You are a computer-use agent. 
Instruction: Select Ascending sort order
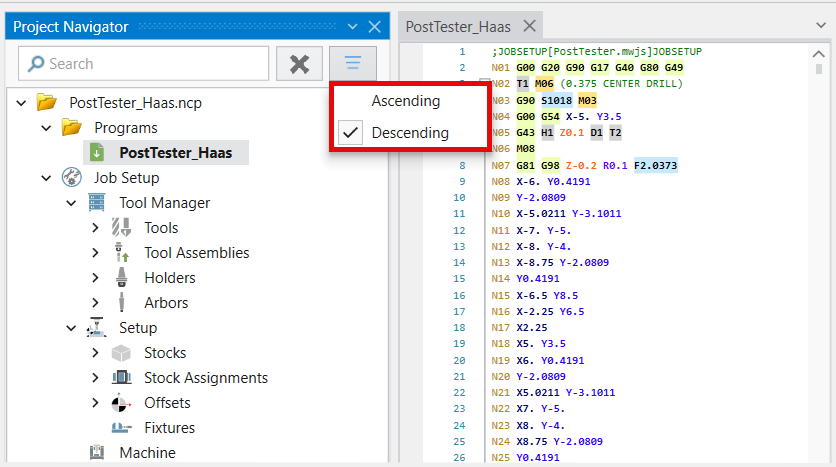point(405,101)
